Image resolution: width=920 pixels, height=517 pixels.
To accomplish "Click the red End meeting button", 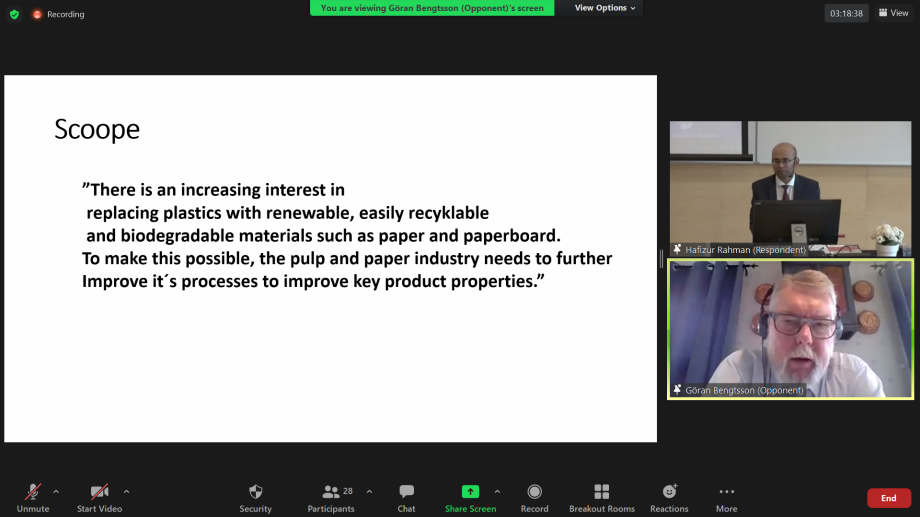I will [x=888, y=498].
